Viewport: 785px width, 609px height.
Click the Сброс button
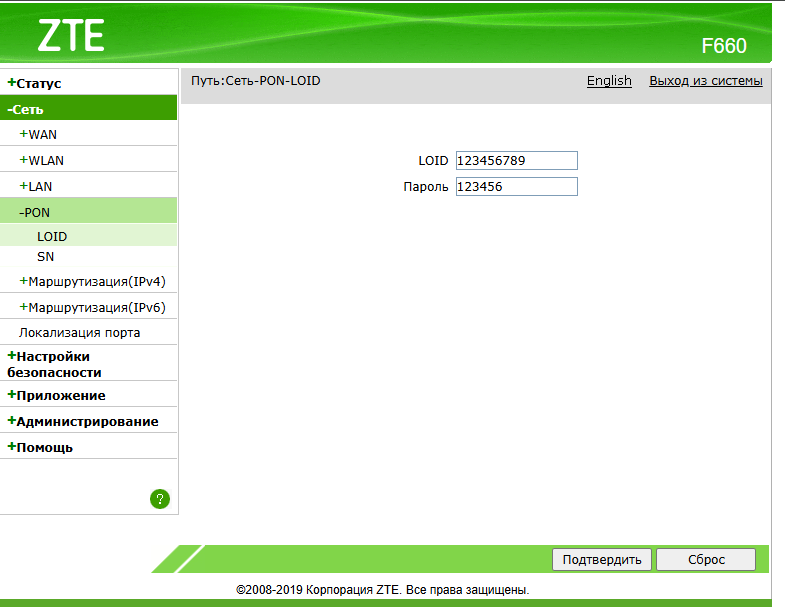click(706, 559)
